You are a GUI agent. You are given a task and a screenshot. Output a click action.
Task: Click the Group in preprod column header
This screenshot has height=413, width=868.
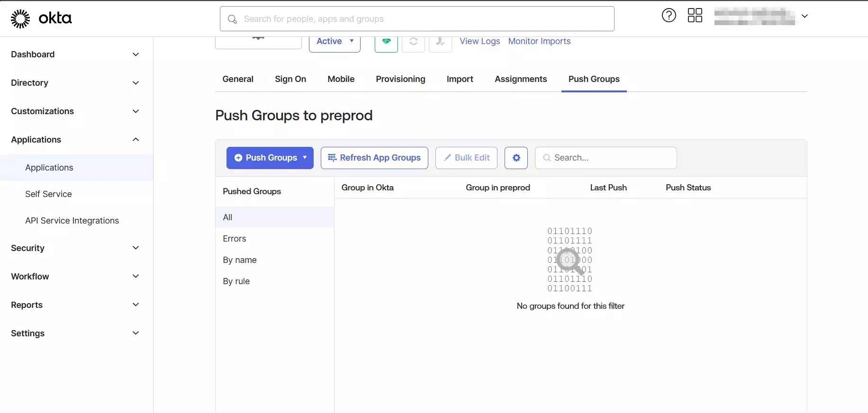(x=498, y=188)
